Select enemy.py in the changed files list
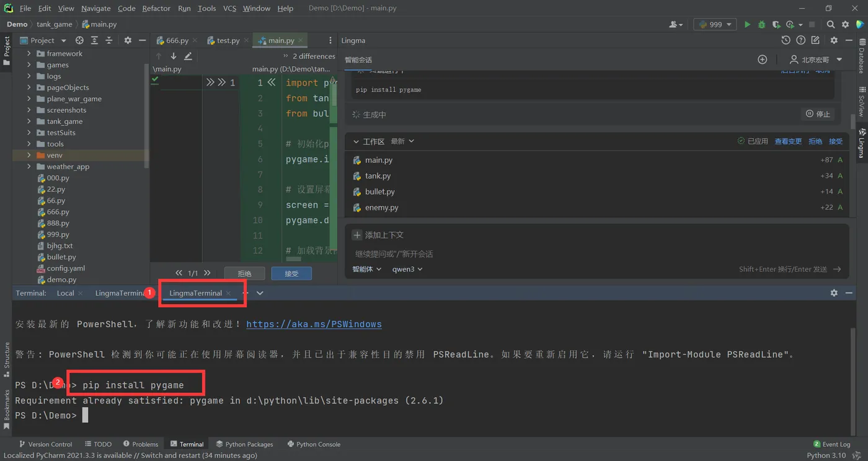The width and height of the screenshot is (868, 461). click(381, 208)
